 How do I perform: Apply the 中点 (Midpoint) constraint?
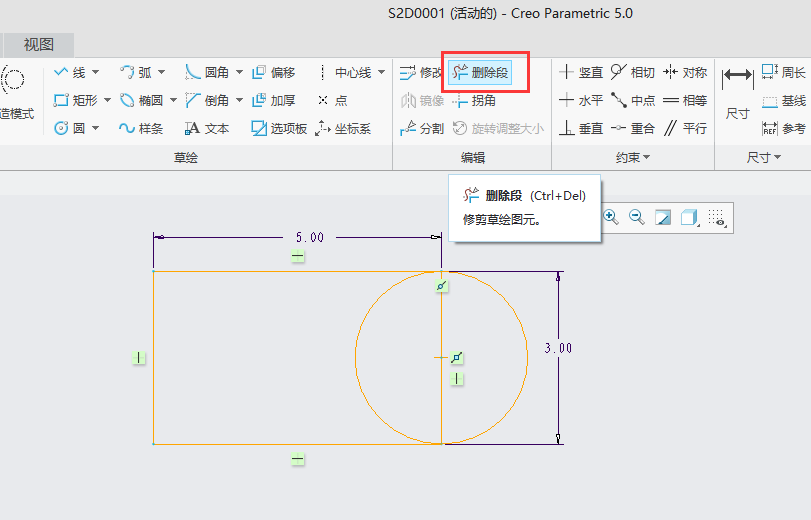pos(633,100)
